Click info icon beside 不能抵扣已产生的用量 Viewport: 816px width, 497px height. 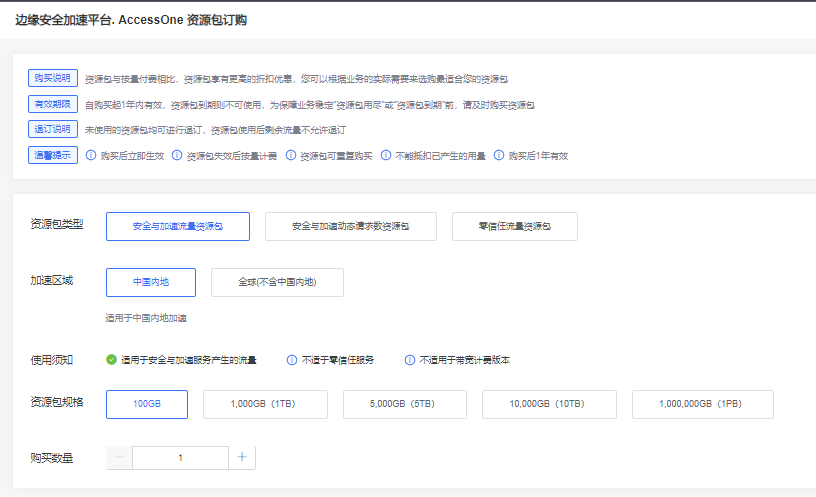pyautogui.click(x=385, y=156)
